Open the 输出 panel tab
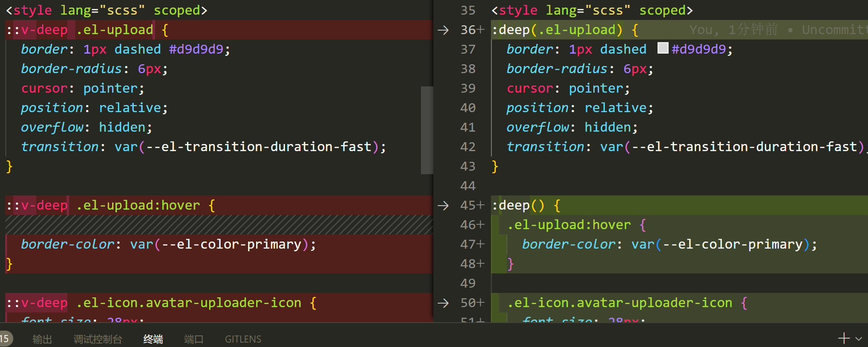Image resolution: width=868 pixels, height=347 pixels. 43,339
